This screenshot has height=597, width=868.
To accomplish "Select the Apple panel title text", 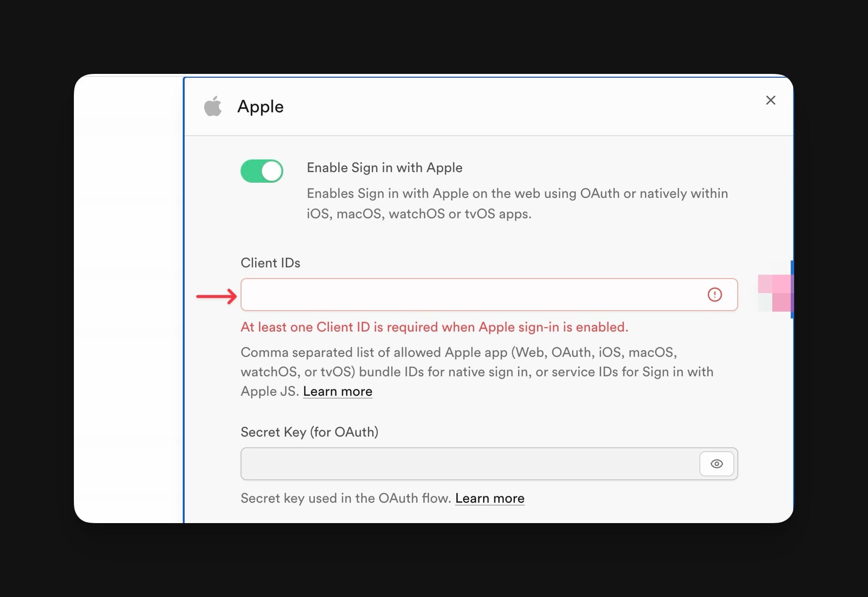I will (260, 106).
